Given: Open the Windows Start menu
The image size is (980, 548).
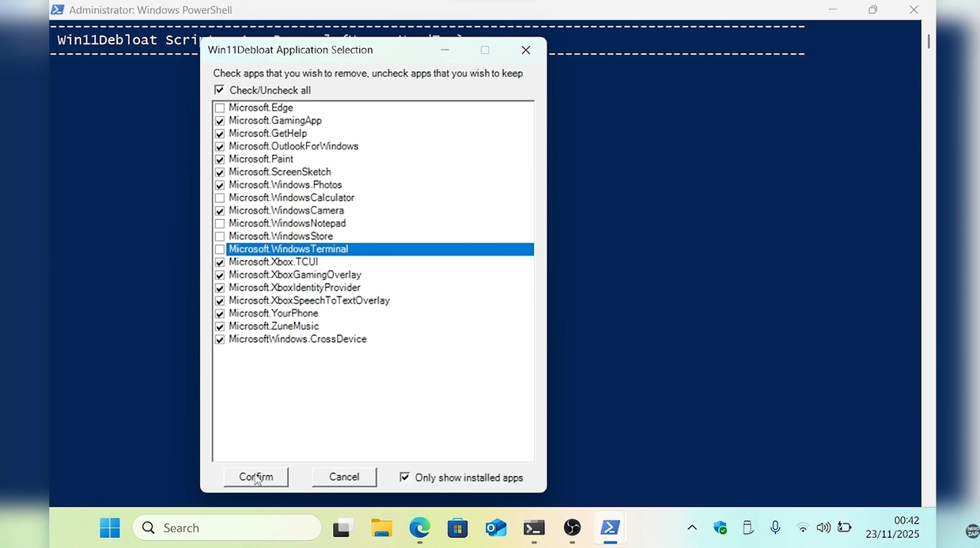Looking at the screenshot, I should click(x=110, y=527).
